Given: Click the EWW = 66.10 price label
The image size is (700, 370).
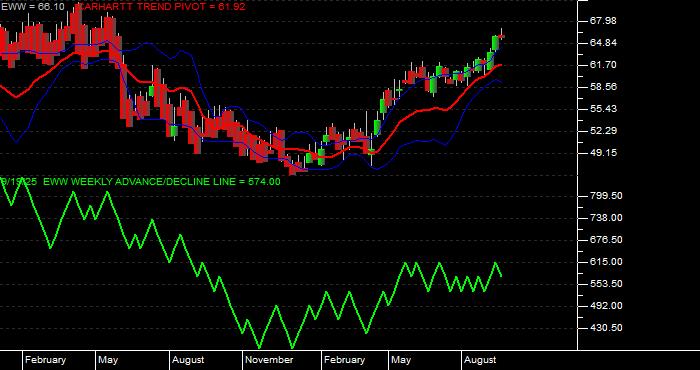Looking at the screenshot, I should (x=32, y=7).
